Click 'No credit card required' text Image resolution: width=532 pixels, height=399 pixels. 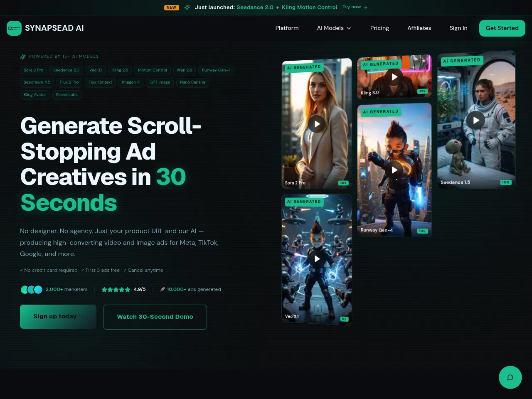(x=51, y=271)
